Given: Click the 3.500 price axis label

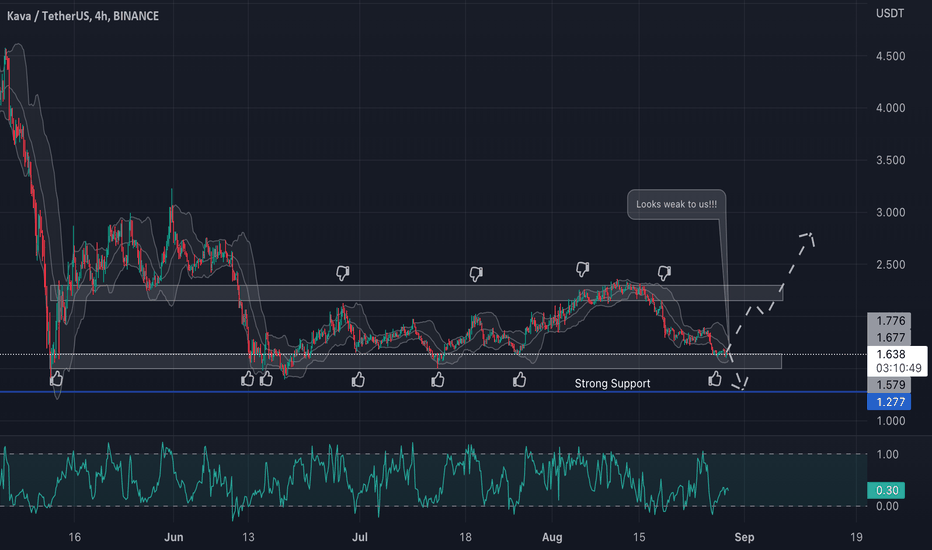Looking at the screenshot, I should pos(890,161).
